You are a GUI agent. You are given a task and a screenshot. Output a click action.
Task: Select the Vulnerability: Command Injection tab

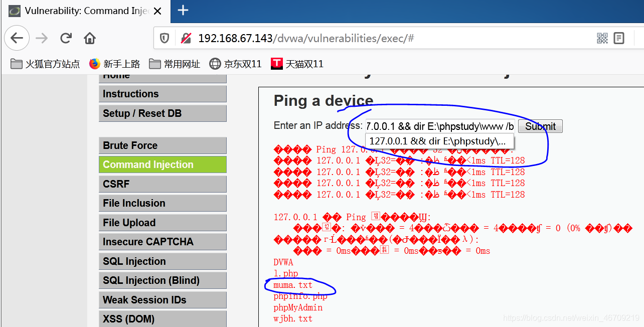click(x=86, y=11)
